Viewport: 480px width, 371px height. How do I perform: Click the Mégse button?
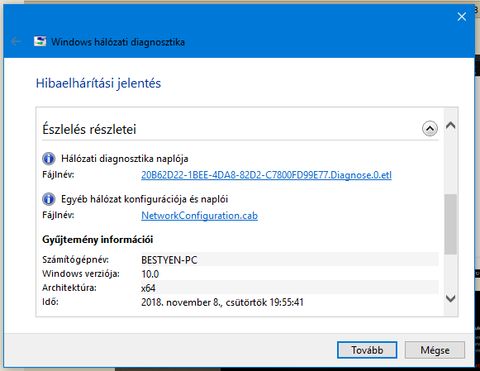click(x=435, y=350)
